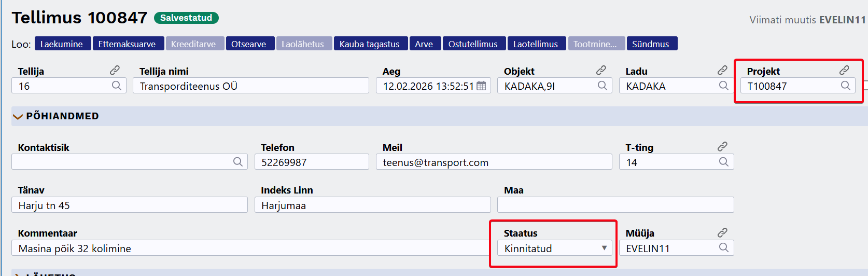Screen dimensions: 868x276
Task: Click the link icon next to Objekt
Action: 601,70
